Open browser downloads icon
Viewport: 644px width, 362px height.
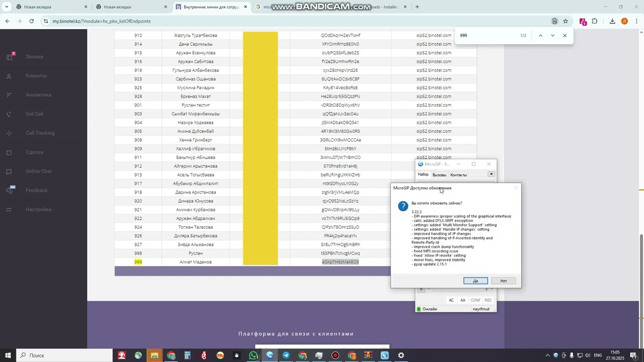(x=612, y=21)
